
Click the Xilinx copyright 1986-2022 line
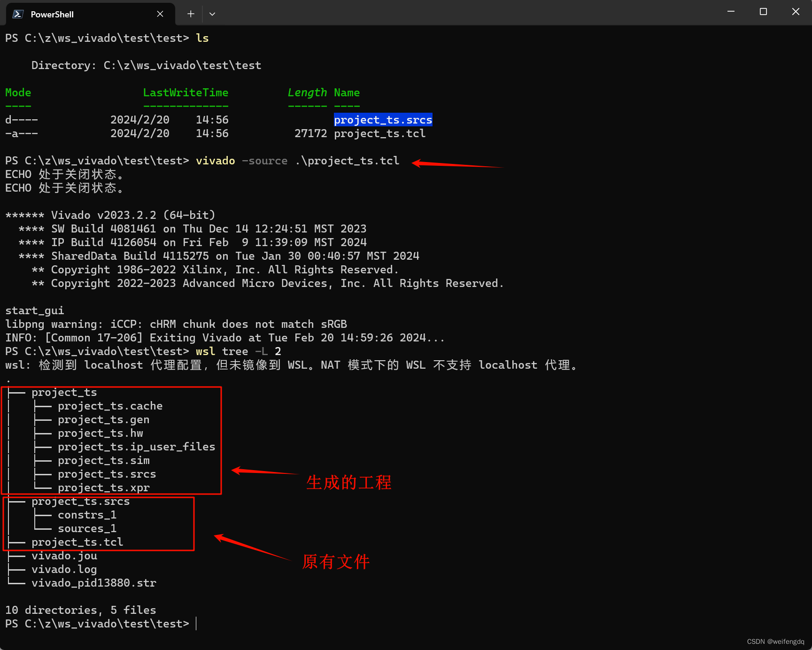216,270
